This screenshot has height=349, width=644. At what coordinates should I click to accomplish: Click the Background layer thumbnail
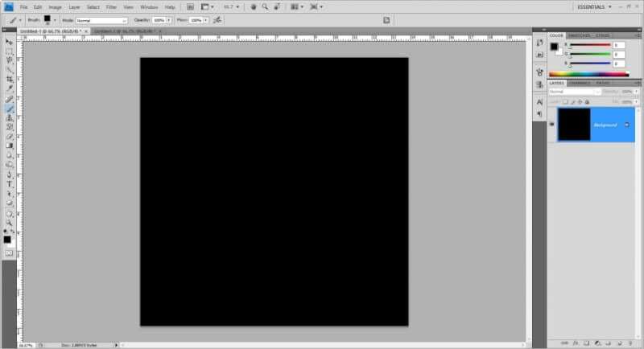point(574,125)
